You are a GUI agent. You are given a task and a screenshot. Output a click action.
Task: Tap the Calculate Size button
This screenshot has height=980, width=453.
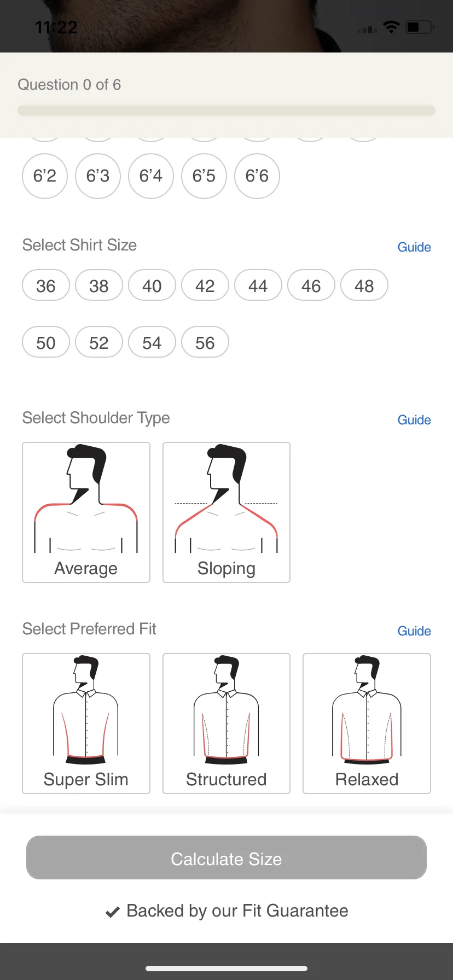[x=226, y=857]
